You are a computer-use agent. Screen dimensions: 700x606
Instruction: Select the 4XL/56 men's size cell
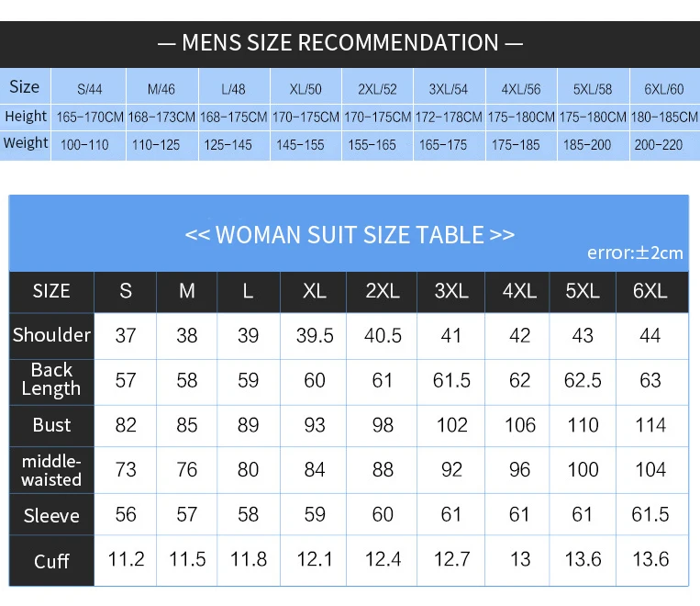pyautogui.click(x=521, y=90)
